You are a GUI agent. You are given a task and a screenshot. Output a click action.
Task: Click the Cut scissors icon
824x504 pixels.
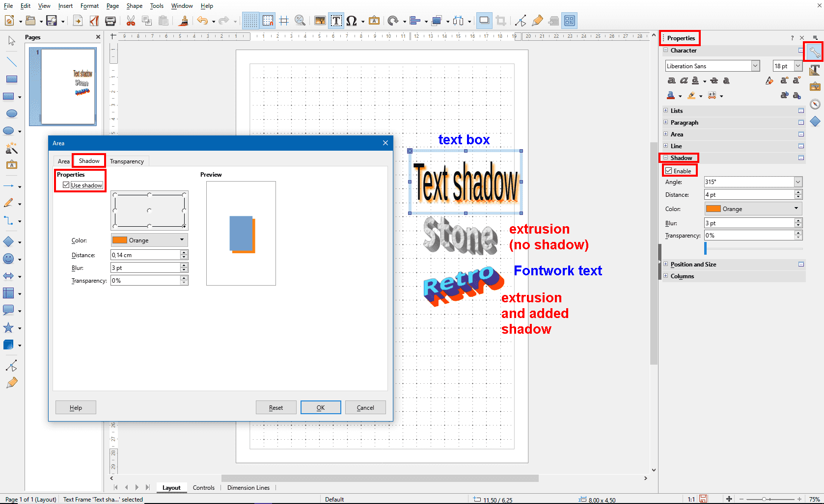(131, 21)
